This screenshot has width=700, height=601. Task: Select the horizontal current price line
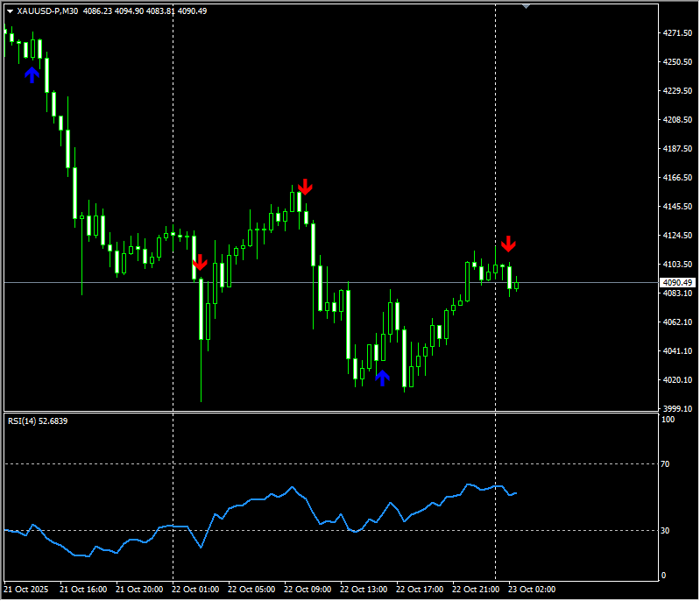(578, 282)
